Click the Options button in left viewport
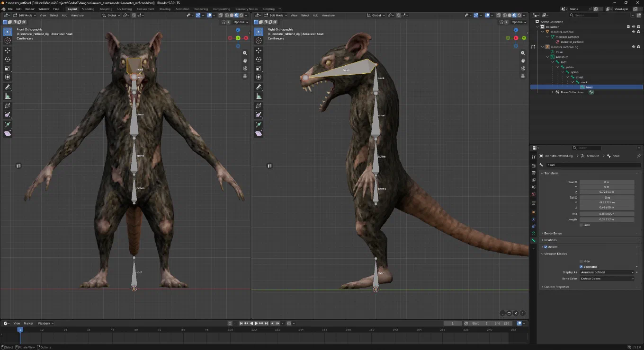This screenshot has width=644, height=350. pyautogui.click(x=240, y=22)
